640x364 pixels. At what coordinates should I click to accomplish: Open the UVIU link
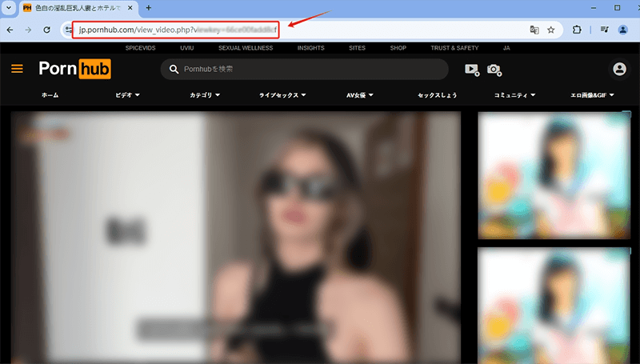pos(187,48)
